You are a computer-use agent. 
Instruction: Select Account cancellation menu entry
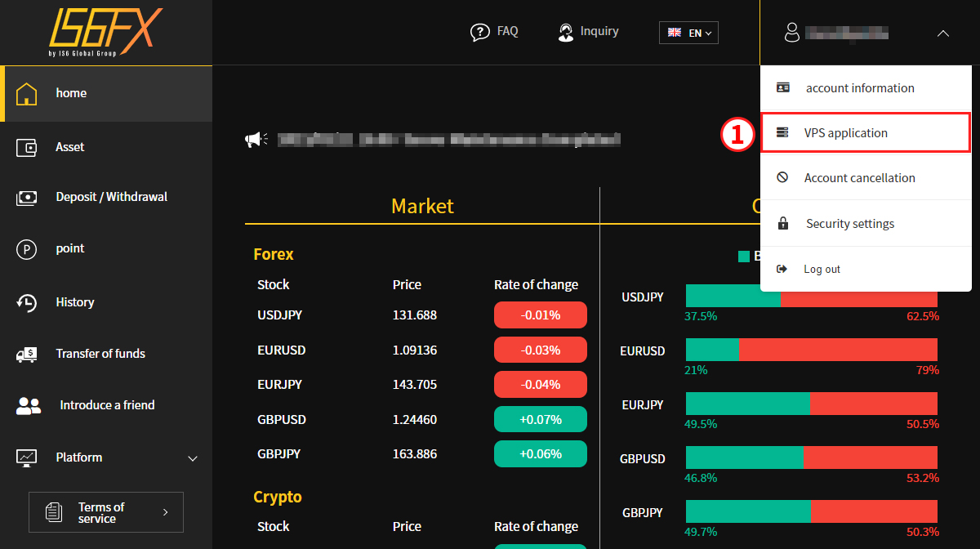[866, 178]
